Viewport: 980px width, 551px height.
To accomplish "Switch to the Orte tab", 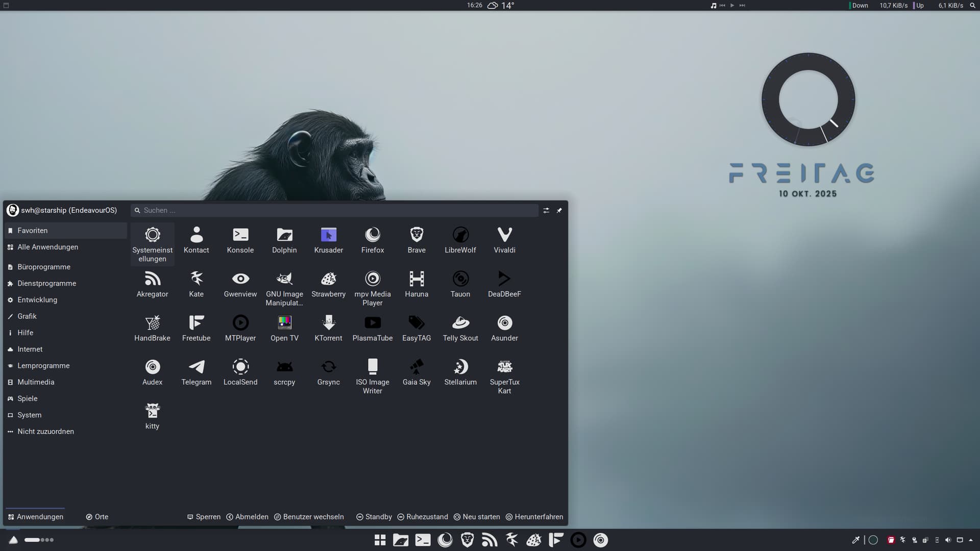I will coord(97,517).
